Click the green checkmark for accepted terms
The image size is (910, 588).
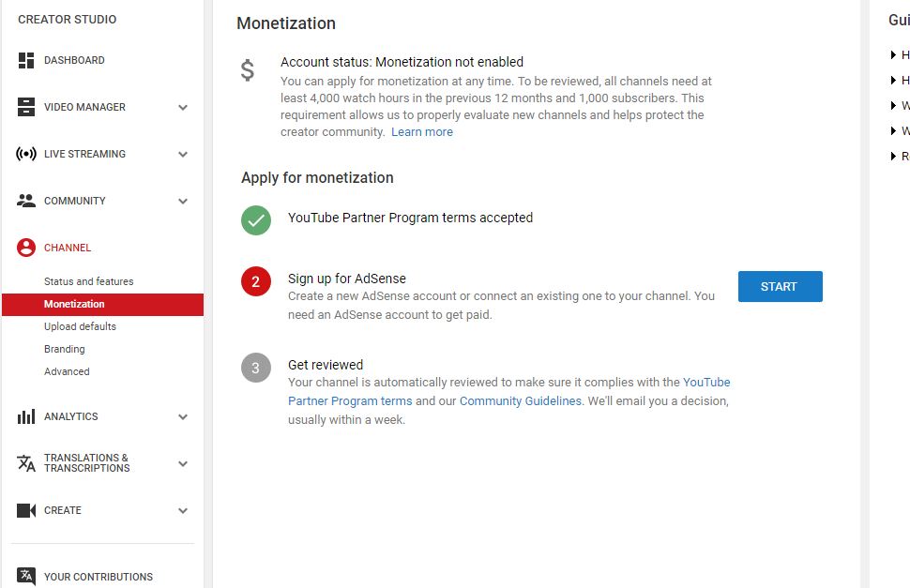click(255, 220)
